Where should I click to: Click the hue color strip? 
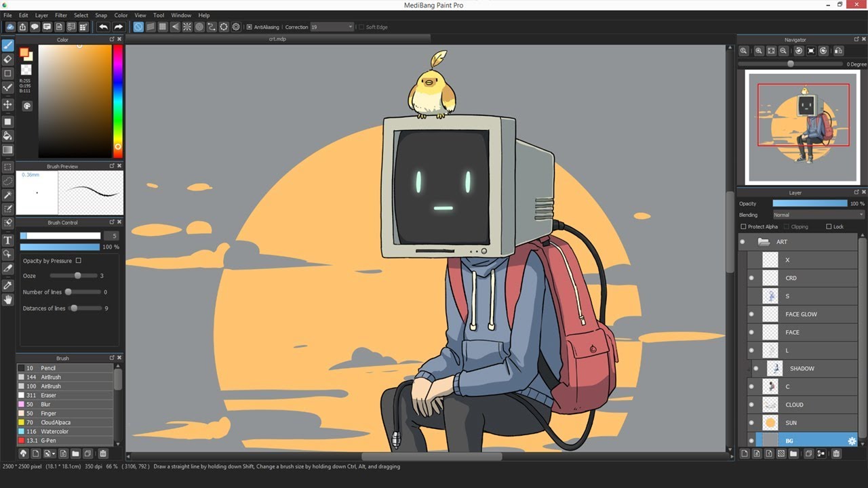[118, 100]
